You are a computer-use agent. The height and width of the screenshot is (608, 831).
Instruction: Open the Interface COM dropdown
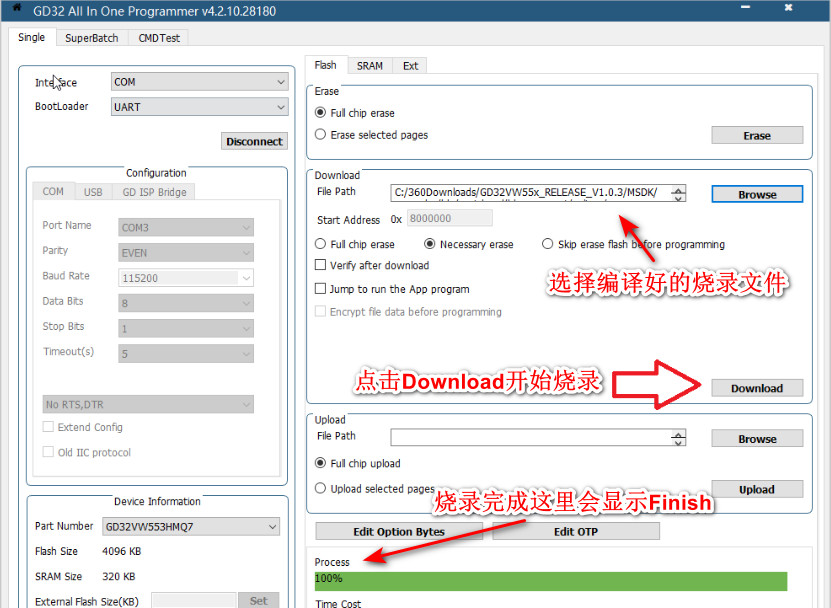point(199,82)
